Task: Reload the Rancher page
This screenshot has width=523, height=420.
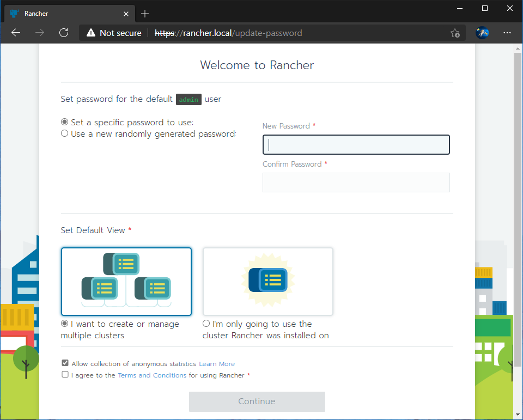Action: click(x=64, y=33)
